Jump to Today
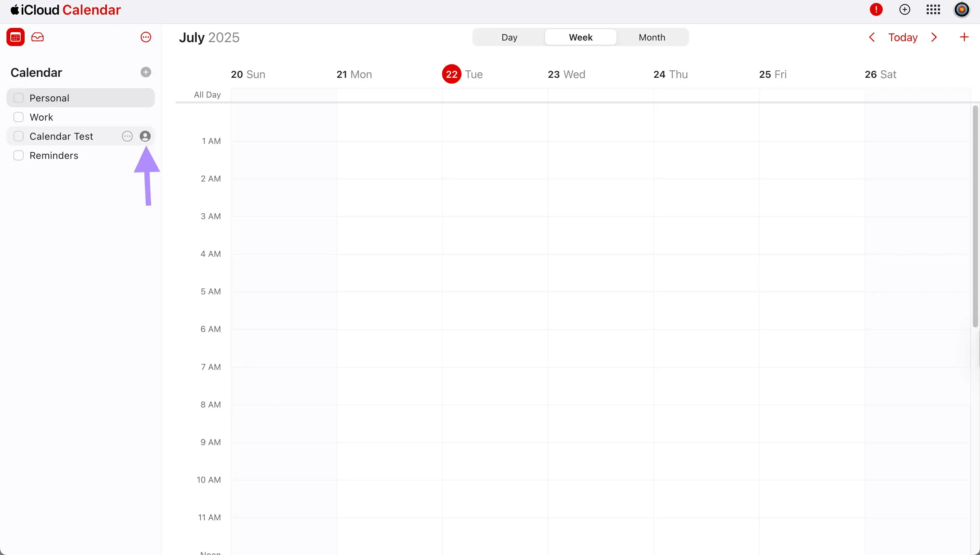The height and width of the screenshot is (555, 980). (x=903, y=37)
